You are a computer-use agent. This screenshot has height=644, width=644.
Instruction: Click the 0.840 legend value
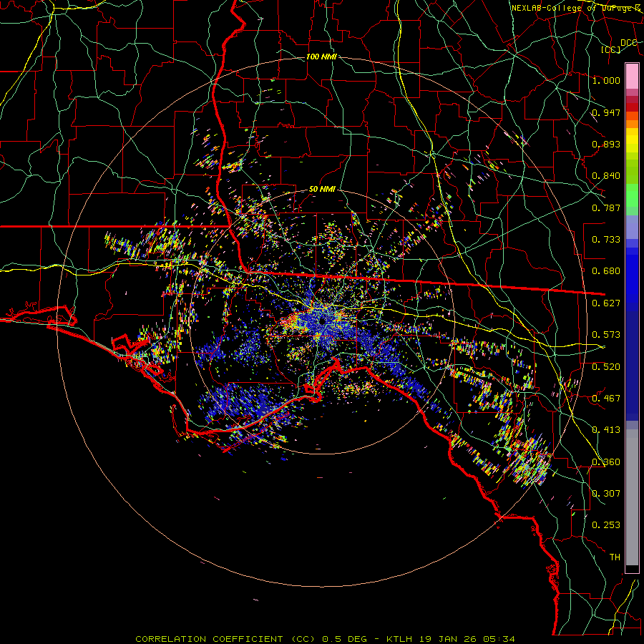click(x=606, y=176)
